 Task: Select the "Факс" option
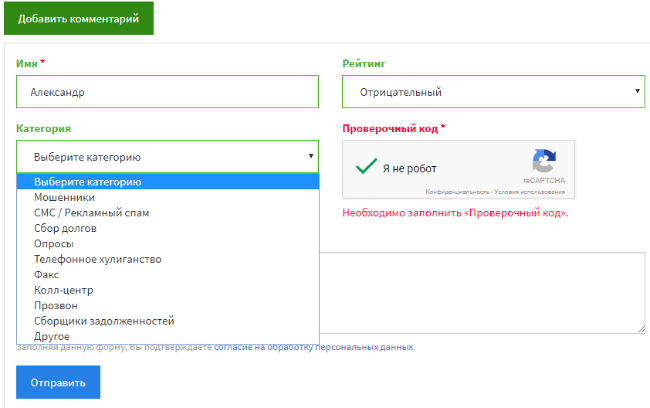[x=48, y=274]
